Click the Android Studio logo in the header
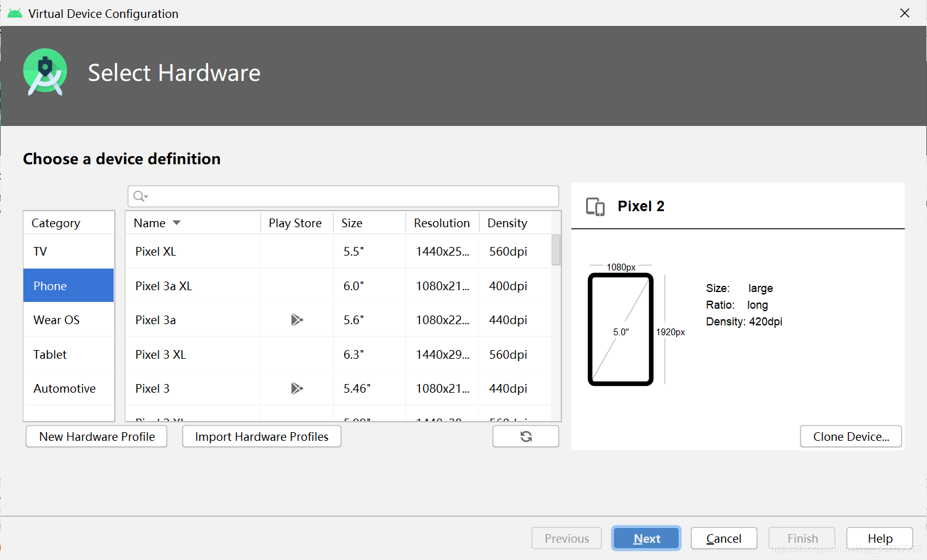This screenshot has height=560, width=927. 45,72
